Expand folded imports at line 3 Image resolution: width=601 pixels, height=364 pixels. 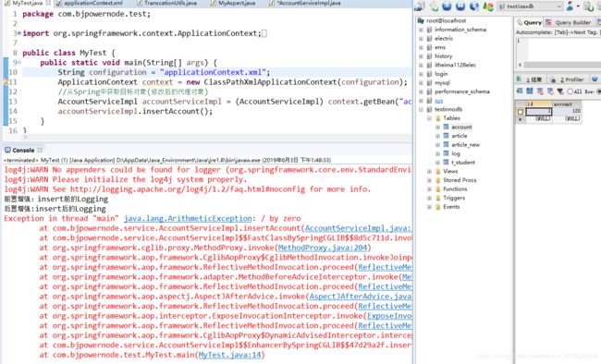[19, 33]
